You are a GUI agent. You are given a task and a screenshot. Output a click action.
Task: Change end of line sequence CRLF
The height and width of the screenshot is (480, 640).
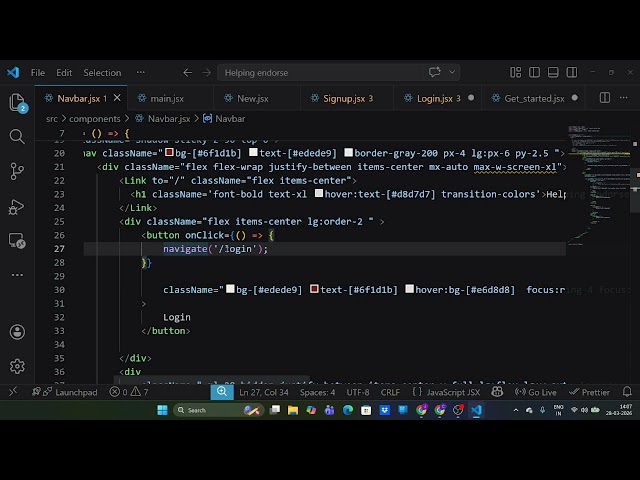[390, 392]
